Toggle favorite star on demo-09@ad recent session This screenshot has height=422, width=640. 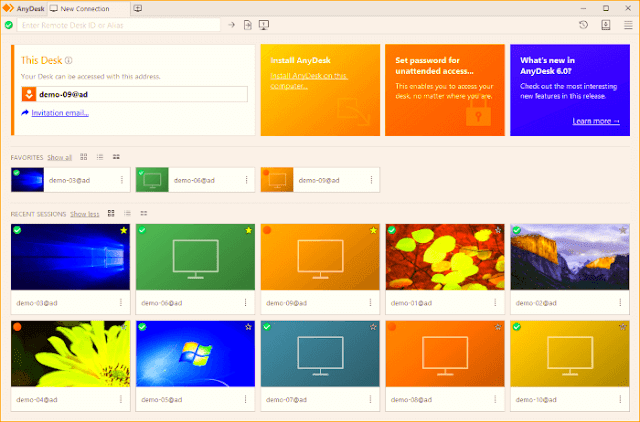(373, 230)
